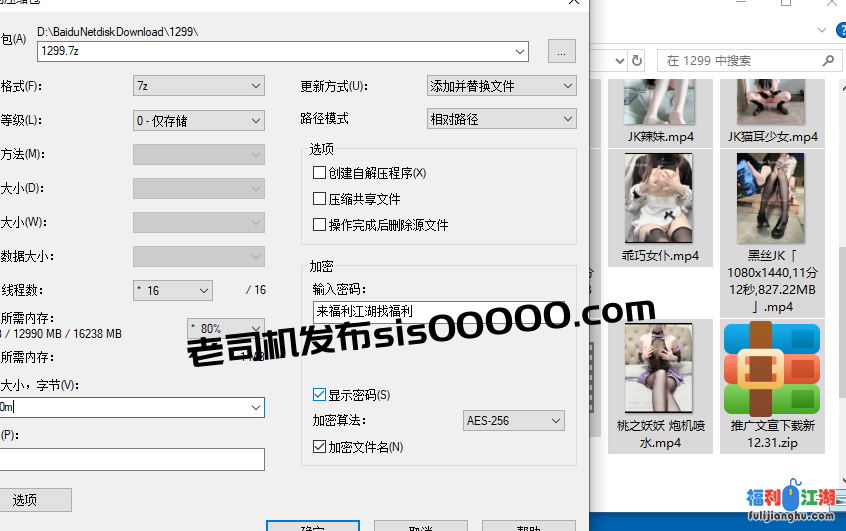
Task: Open the 更新方式 "添加并替换文件" dropdown
Action: point(501,86)
